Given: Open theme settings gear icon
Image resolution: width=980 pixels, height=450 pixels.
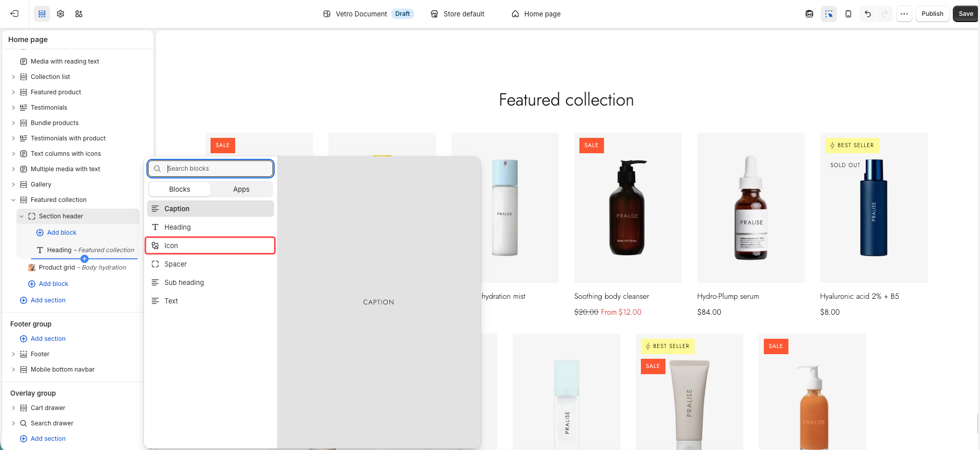Looking at the screenshot, I should coord(60,14).
